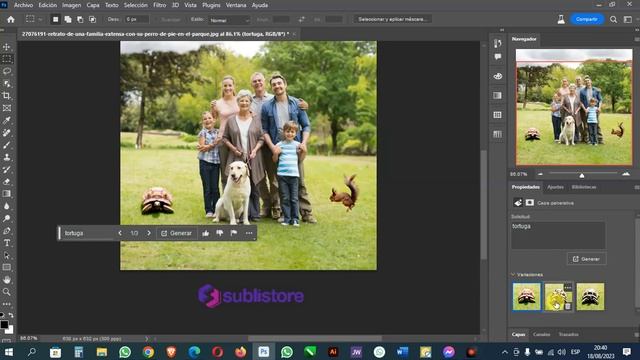
Task: Go to previous variation arrow in taskbar
Action: (120, 233)
